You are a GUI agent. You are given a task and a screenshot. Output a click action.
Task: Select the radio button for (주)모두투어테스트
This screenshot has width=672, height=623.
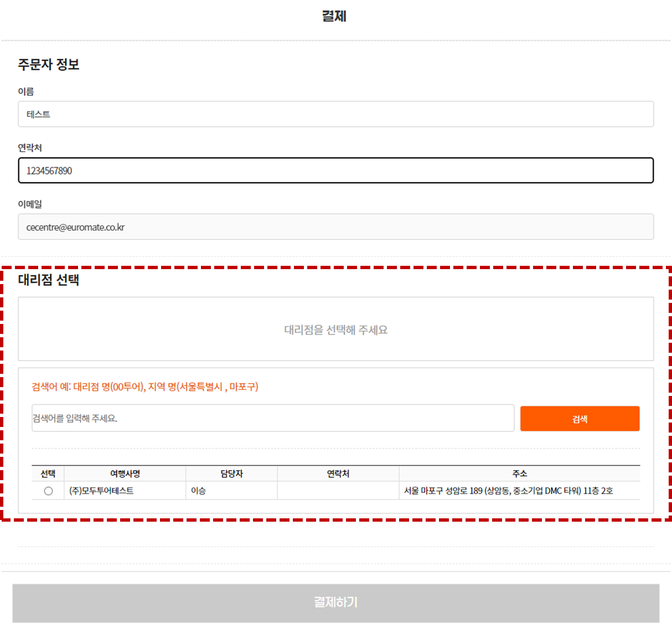pos(48,491)
